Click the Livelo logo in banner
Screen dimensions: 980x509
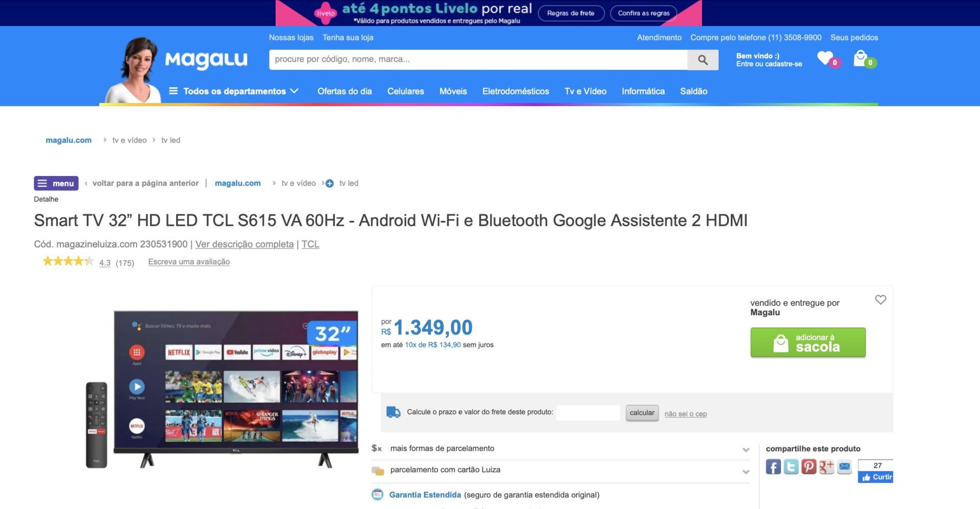click(325, 13)
